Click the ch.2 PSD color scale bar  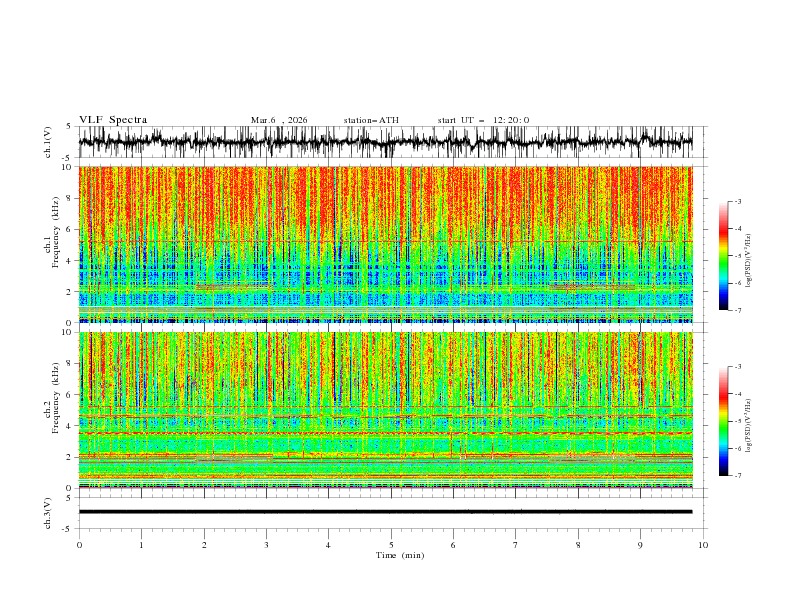tap(723, 421)
